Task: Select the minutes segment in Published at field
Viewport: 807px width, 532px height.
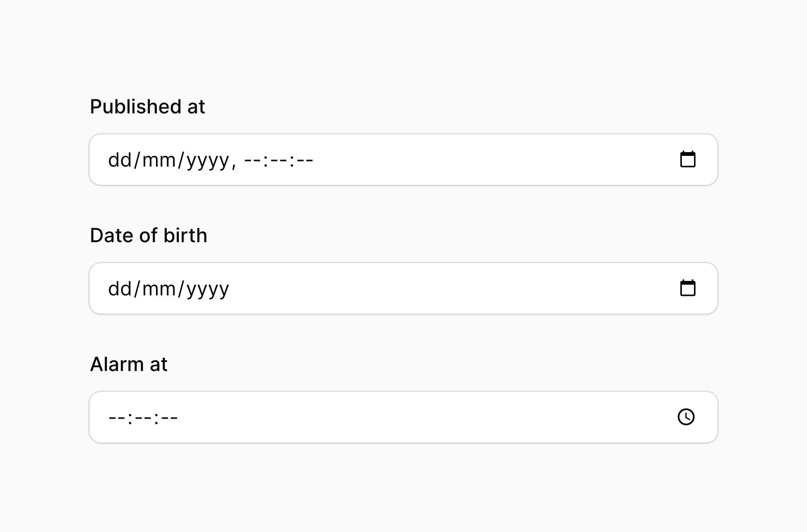Action: pyautogui.click(x=279, y=160)
